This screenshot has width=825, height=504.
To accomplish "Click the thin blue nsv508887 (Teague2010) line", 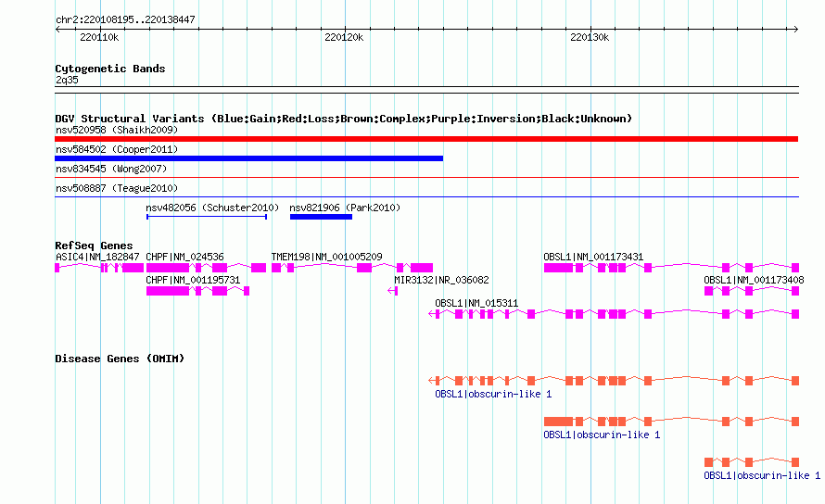I will pyautogui.click(x=426, y=197).
